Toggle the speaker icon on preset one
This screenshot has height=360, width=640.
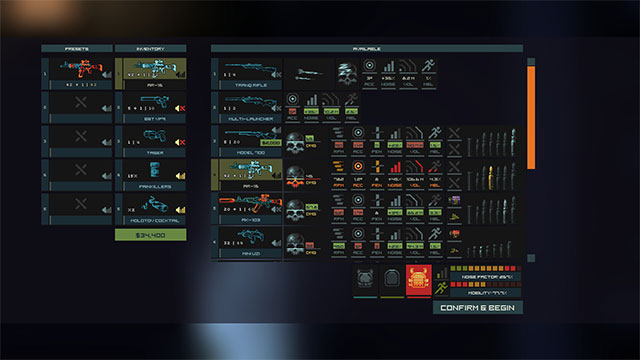click(x=107, y=75)
